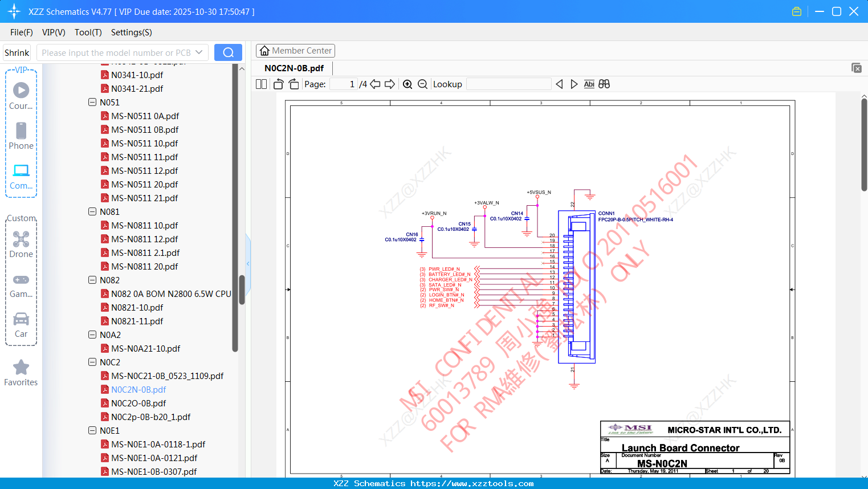Open the Favorites section

tap(21, 373)
